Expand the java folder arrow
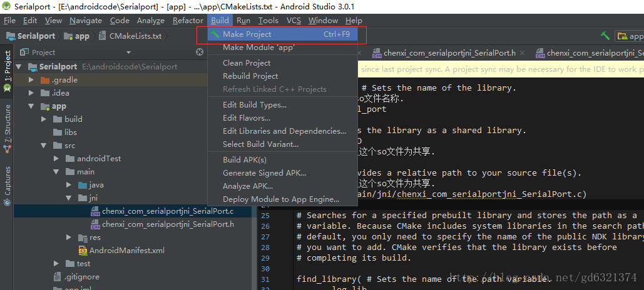Image resolution: width=644 pixels, height=290 pixels. (x=69, y=184)
